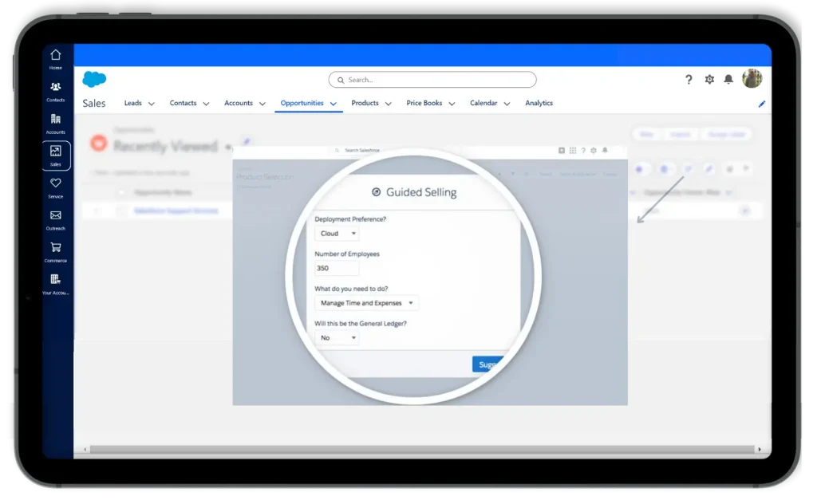Expand the Accounts dropdown chevron
The image size is (817, 504).
click(262, 104)
